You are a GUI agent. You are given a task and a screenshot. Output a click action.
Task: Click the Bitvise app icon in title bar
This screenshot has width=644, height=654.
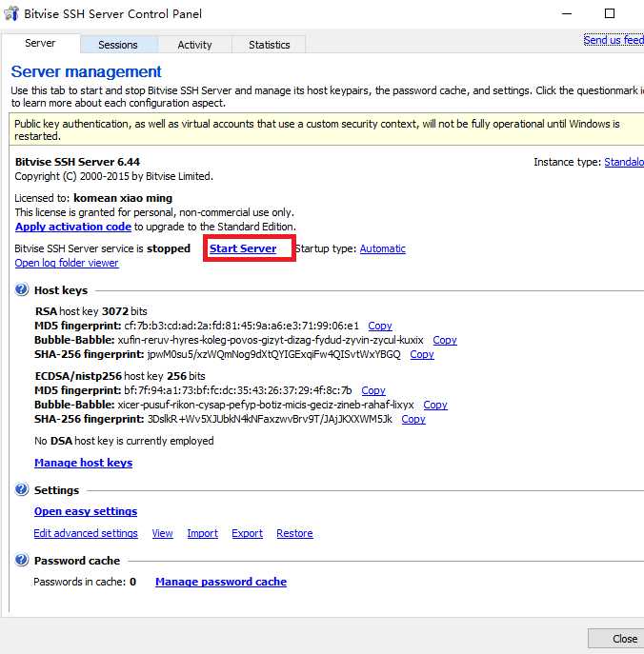(10, 13)
